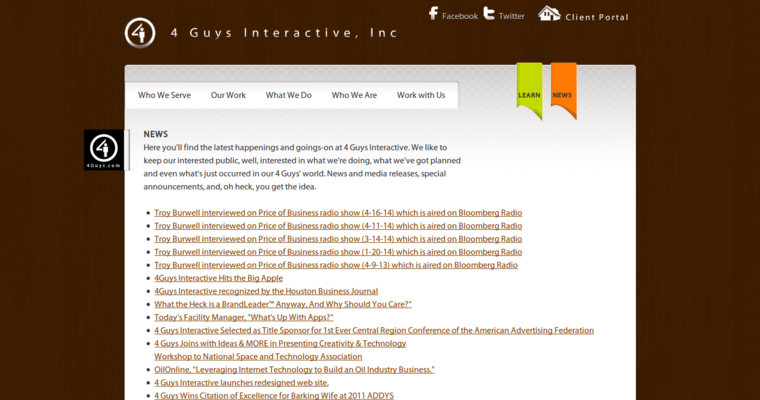Click the 4 Guys Interactive, Inc title text

(x=284, y=33)
